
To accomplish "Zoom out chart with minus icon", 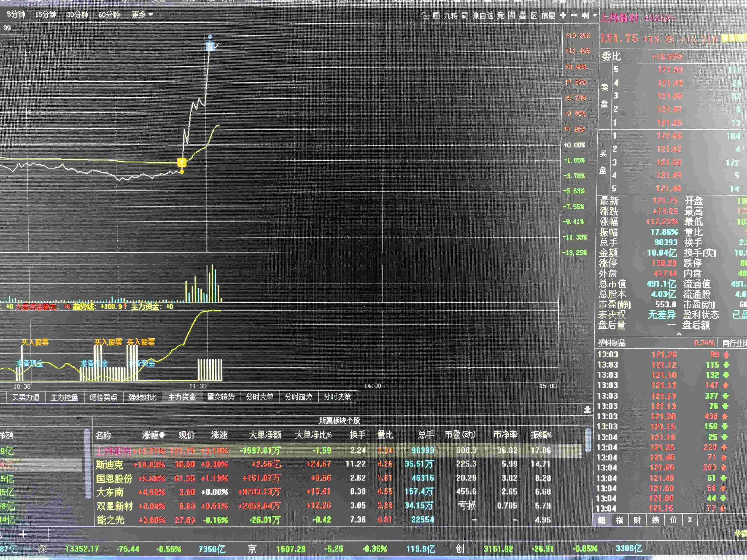I will 574,15.
